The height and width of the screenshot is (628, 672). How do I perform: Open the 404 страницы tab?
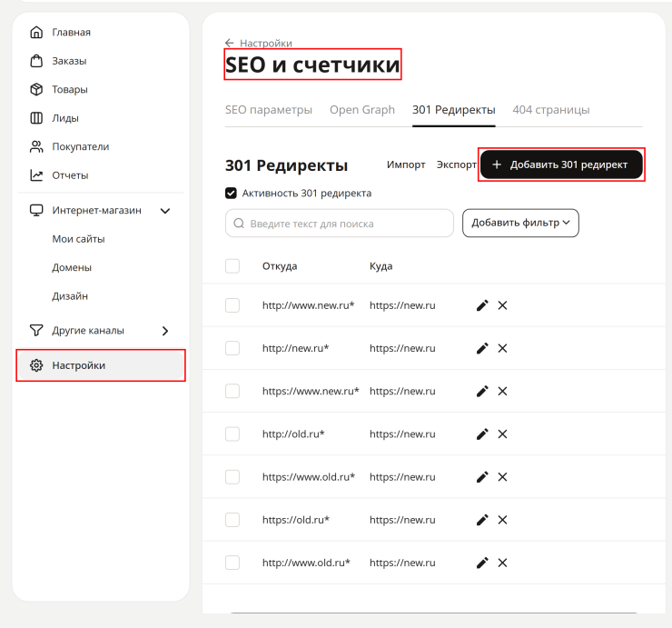[x=551, y=110]
